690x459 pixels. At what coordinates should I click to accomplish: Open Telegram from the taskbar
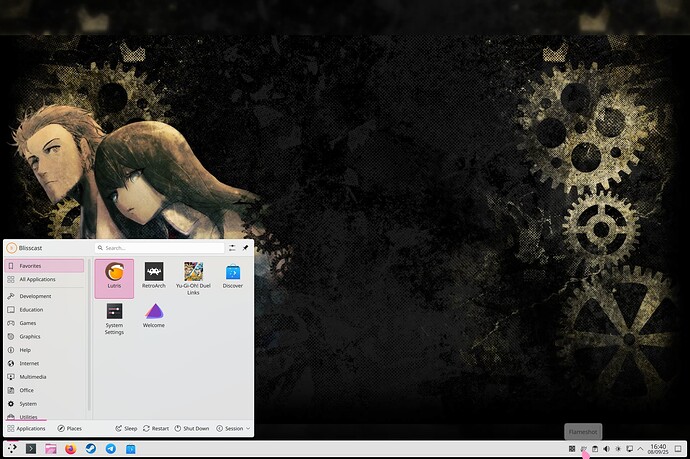111,448
